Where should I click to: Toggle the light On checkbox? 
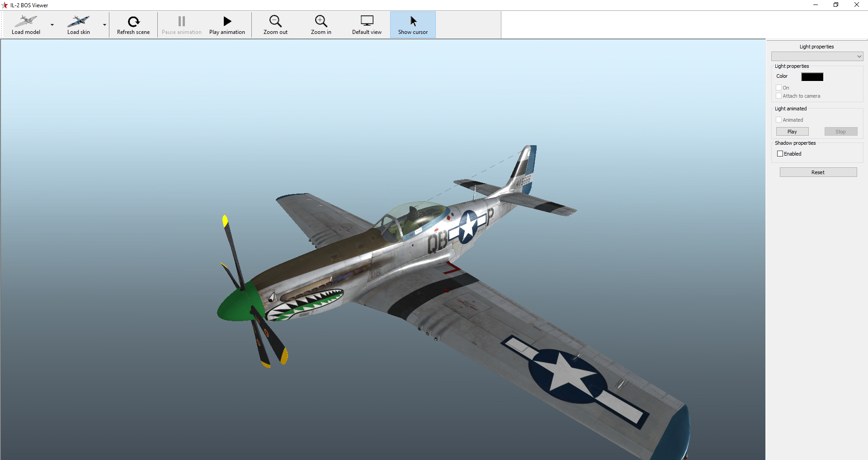778,88
